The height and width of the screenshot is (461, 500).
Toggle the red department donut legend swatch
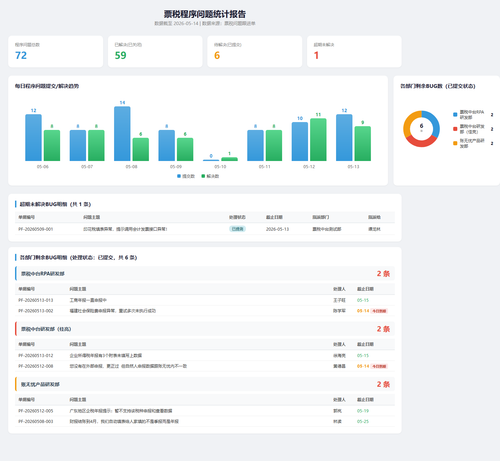point(455,129)
